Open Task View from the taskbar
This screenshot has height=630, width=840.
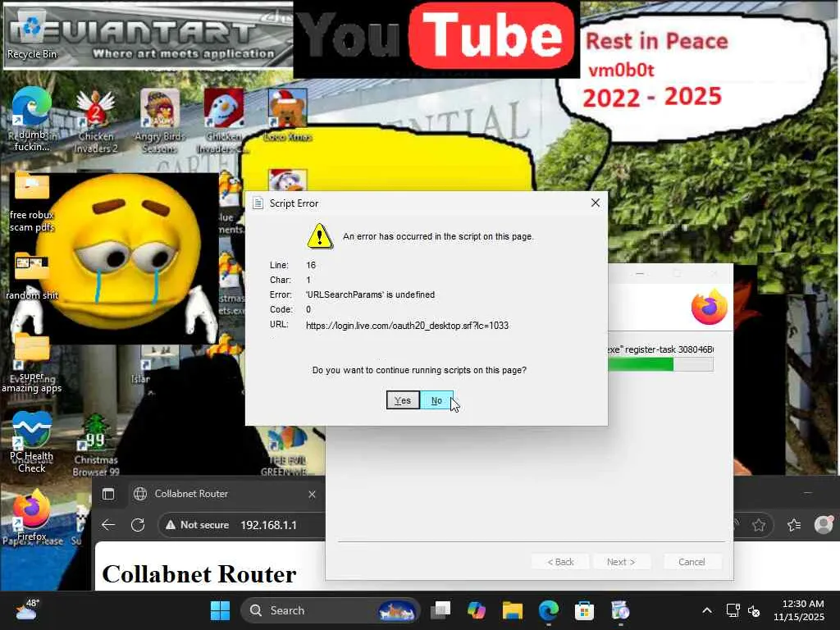coord(441,610)
